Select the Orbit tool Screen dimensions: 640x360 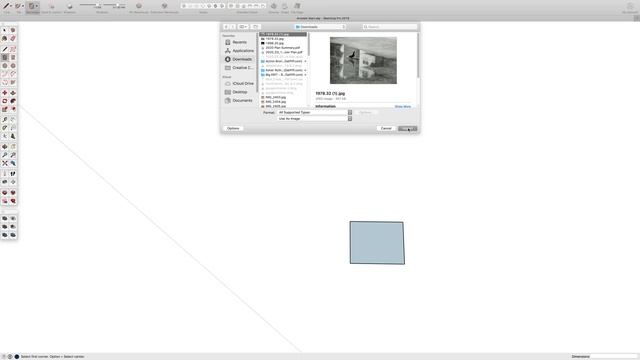click(4, 147)
